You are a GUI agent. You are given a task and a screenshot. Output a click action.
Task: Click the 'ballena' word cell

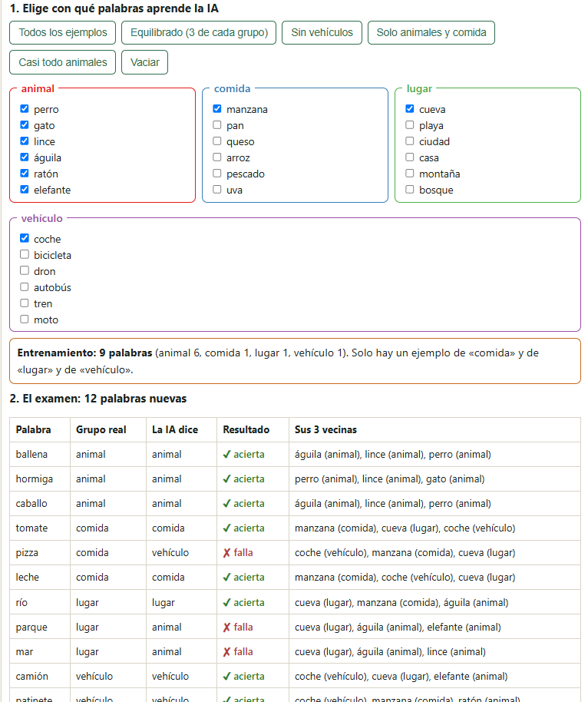pyautogui.click(x=40, y=455)
